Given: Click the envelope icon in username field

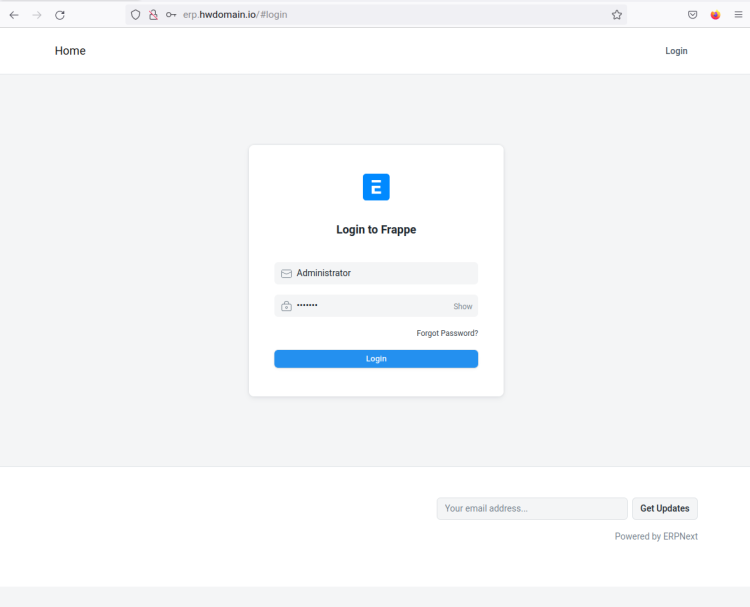Looking at the screenshot, I should (286, 274).
